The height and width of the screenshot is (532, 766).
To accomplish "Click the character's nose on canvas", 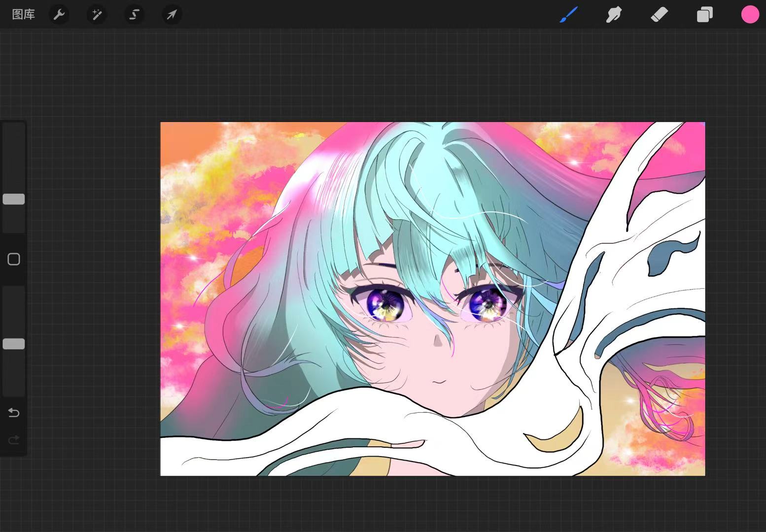I will pyautogui.click(x=438, y=341).
